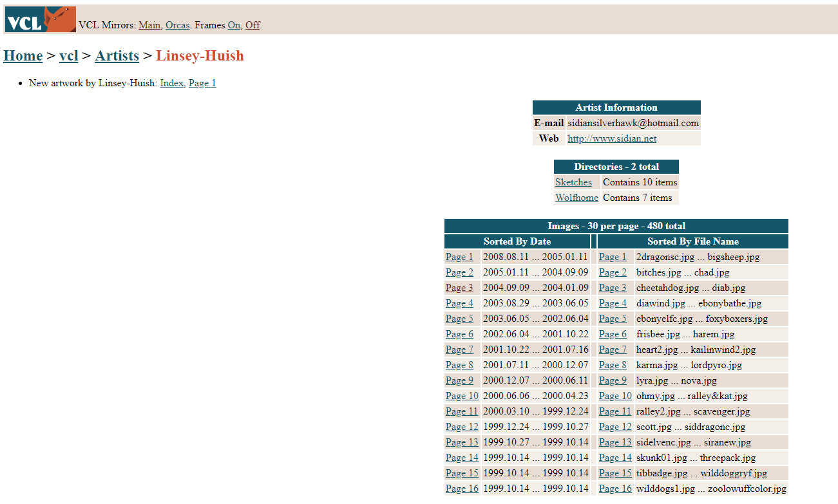Click the 'Contains 7 items' cell

(640, 198)
